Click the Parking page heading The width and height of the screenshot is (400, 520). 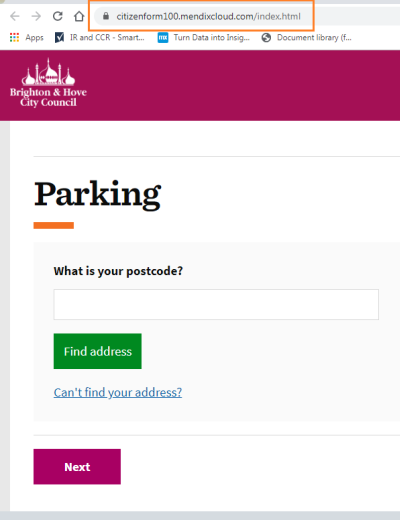[x=98, y=194]
